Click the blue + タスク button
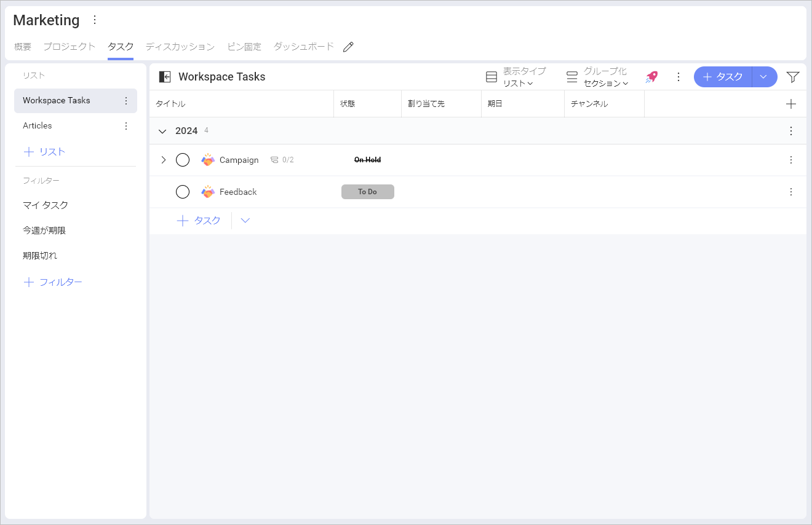This screenshot has width=812, height=525. (x=723, y=77)
